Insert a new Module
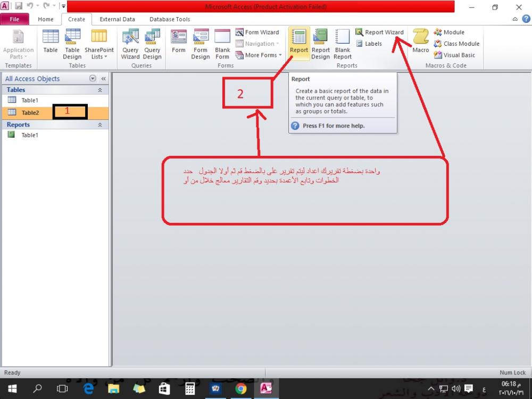The height and width of the screenshot is (399, 532). (x=449, y=32)
